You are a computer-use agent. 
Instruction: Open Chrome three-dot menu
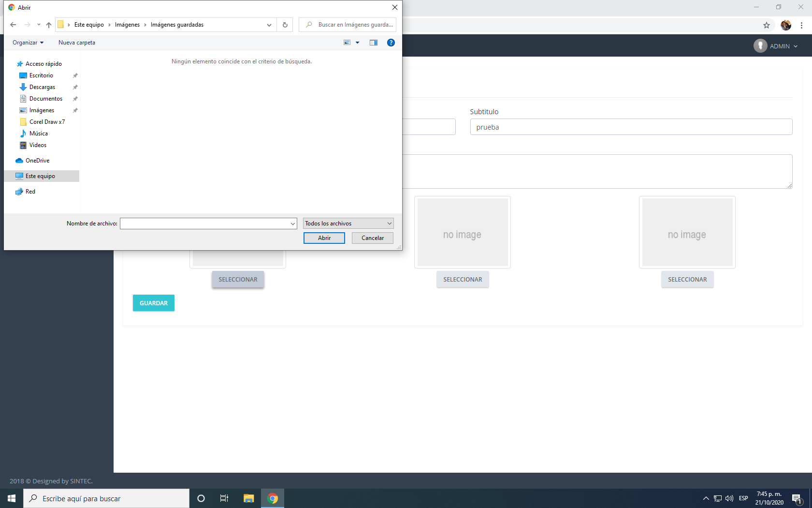tap(802, 25)
